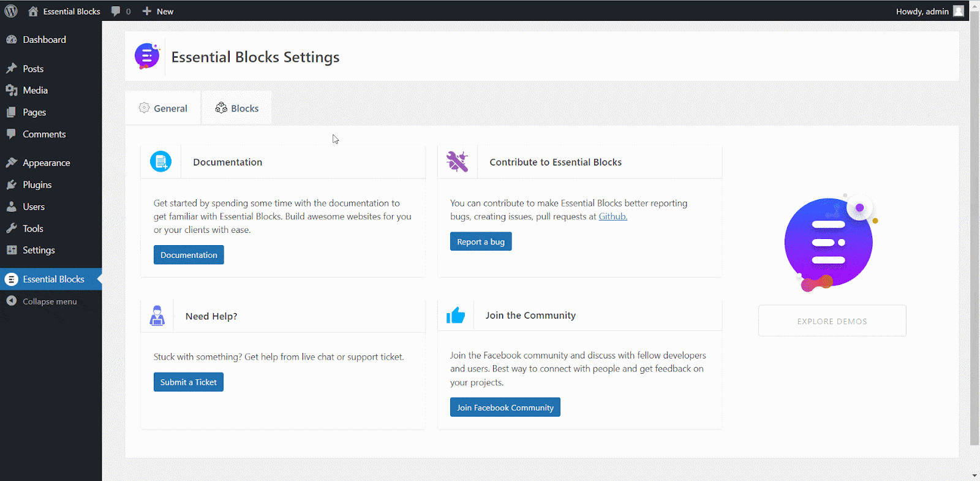Open the Tools menu
Screen dimensions: 980x481
tap(51, 229)
